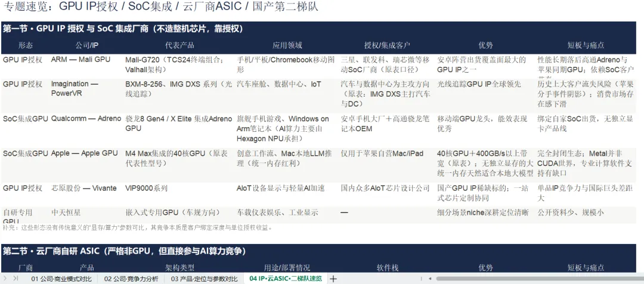Open the 02 公司·竞争力分析 sheet tab
Viewport: 644px width, 284px height.
(131, 279)
